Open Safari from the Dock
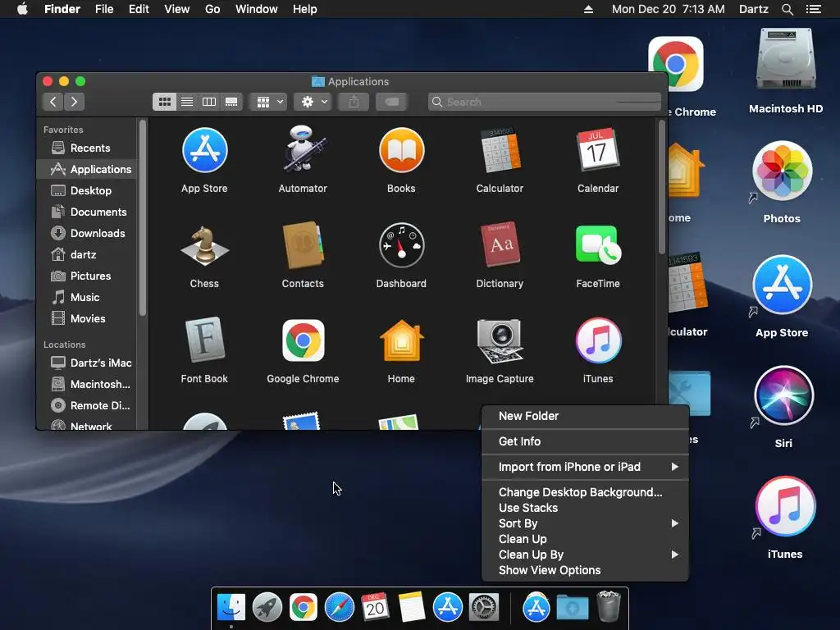The height and width of the screenshot is (630, 840). 339,608
